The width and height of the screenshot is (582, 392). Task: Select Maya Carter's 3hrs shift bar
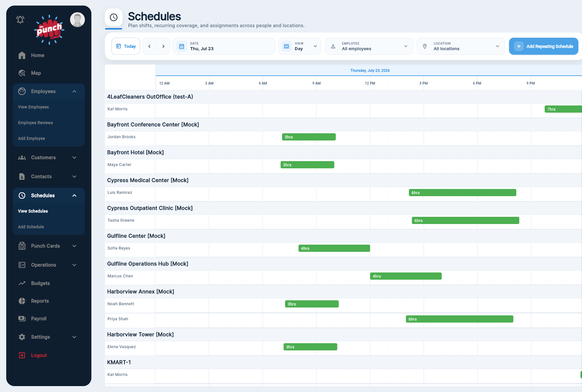point(307,165)
